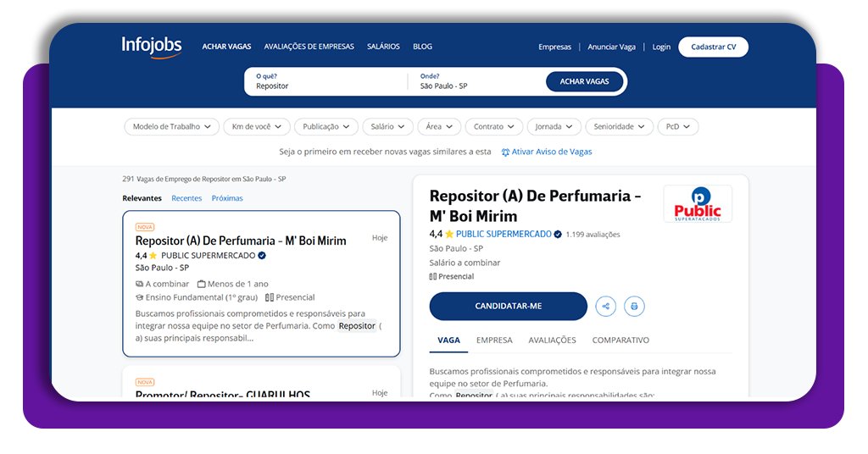Expand the Modelo de Trabalho filter

(x=171, y=126)
